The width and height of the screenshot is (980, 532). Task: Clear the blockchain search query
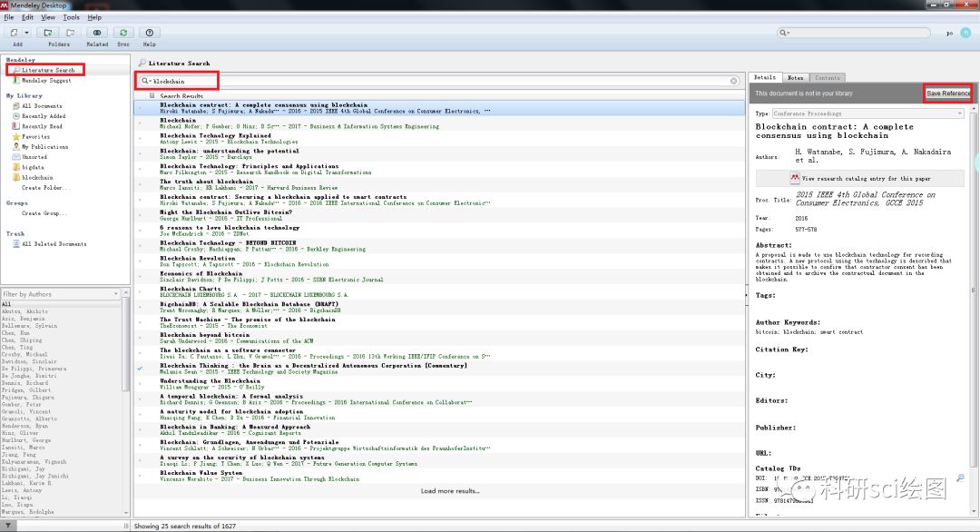tap(734, 81)
